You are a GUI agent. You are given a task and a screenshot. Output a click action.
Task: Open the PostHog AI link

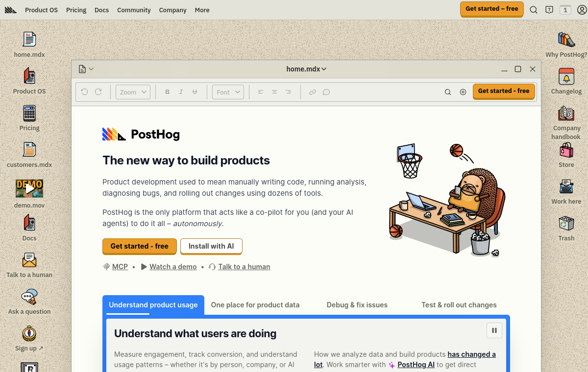(x=416, y=365)
